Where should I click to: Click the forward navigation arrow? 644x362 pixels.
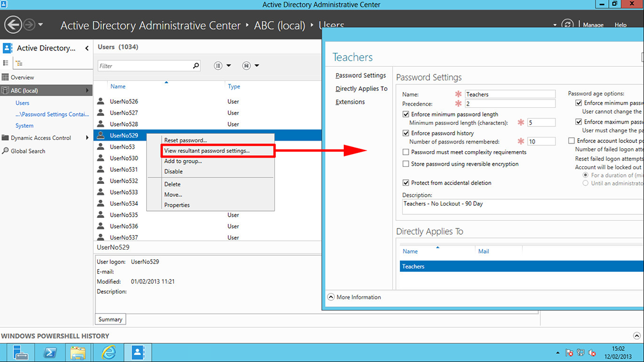29,25
